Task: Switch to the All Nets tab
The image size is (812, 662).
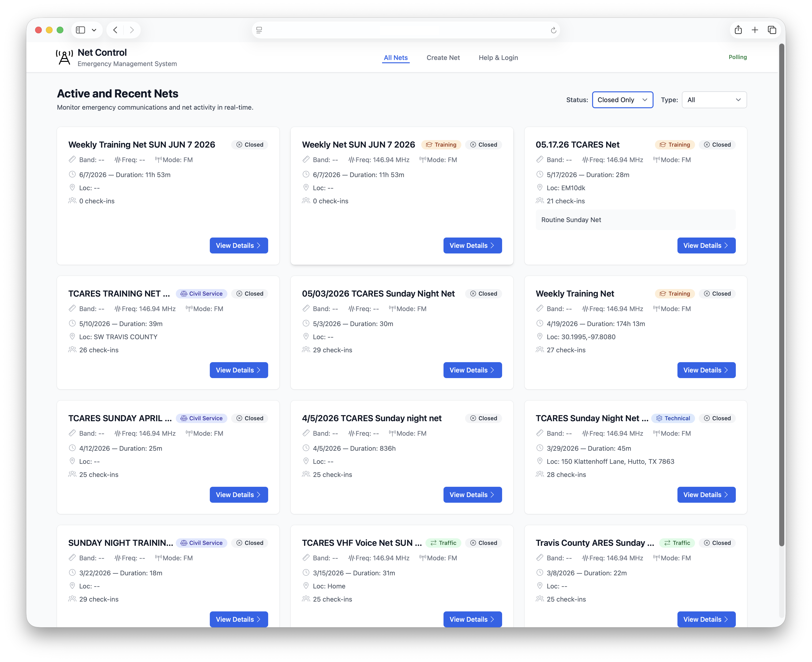Action: [x=396, y=58]
